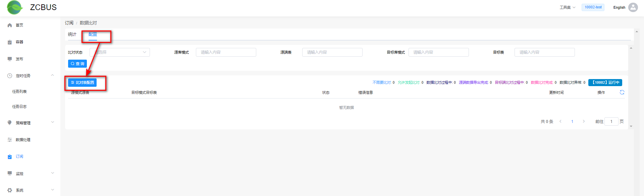The width and height of the screenshot is (644, 196).
Task: Expand the 系统 sidebar section
Action: [52, 190]
